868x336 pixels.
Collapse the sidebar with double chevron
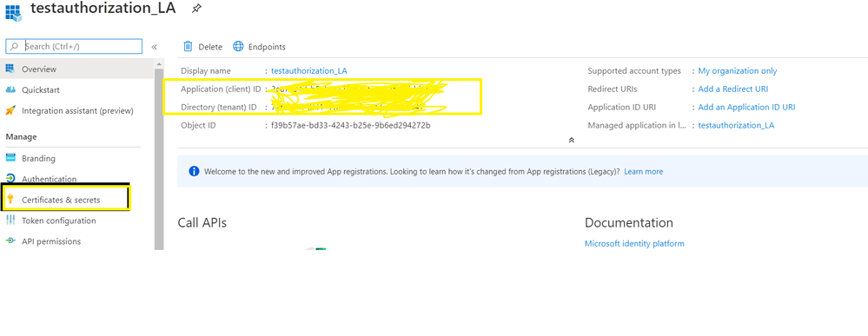click(155, 47)
